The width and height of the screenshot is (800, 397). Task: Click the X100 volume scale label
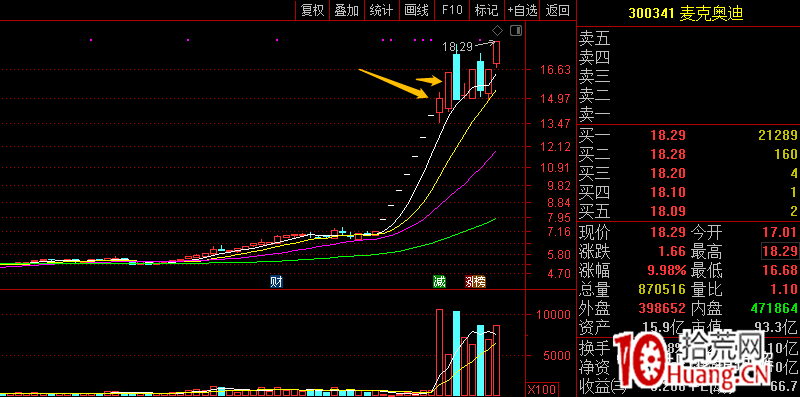coord(539,390)
